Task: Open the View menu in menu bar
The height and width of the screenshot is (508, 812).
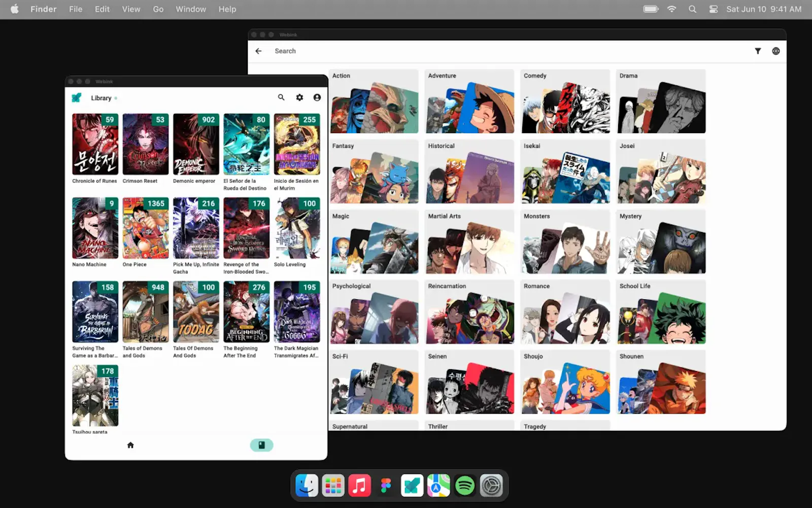Action: (131, 9)
